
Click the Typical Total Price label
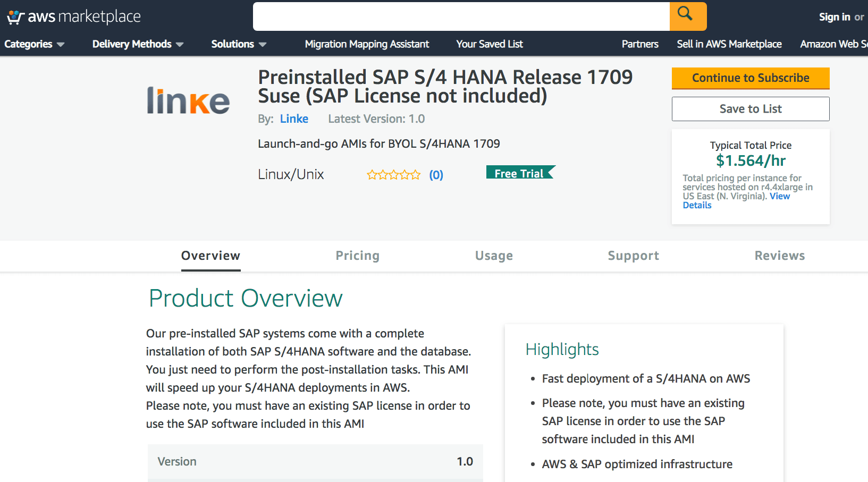751,146
